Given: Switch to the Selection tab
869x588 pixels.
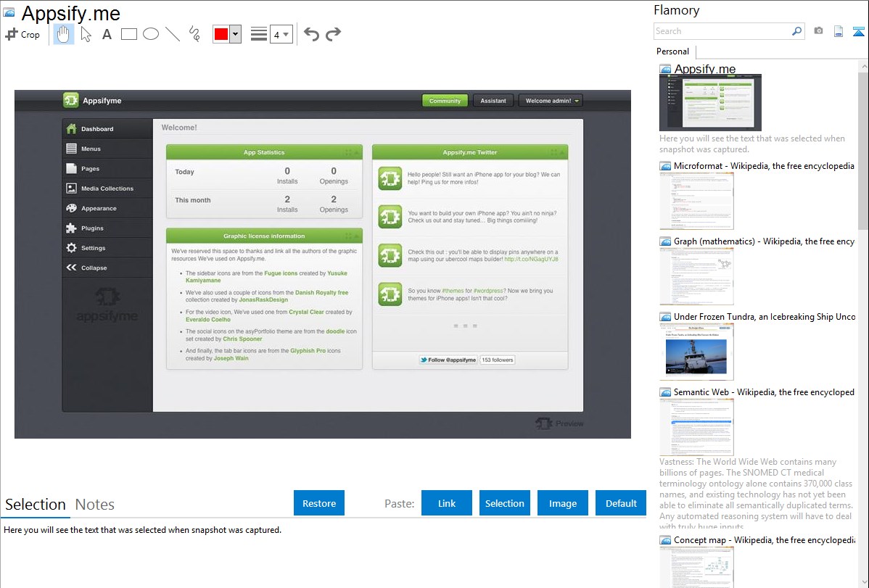Looking at the screenshot, I should [36, 505].
